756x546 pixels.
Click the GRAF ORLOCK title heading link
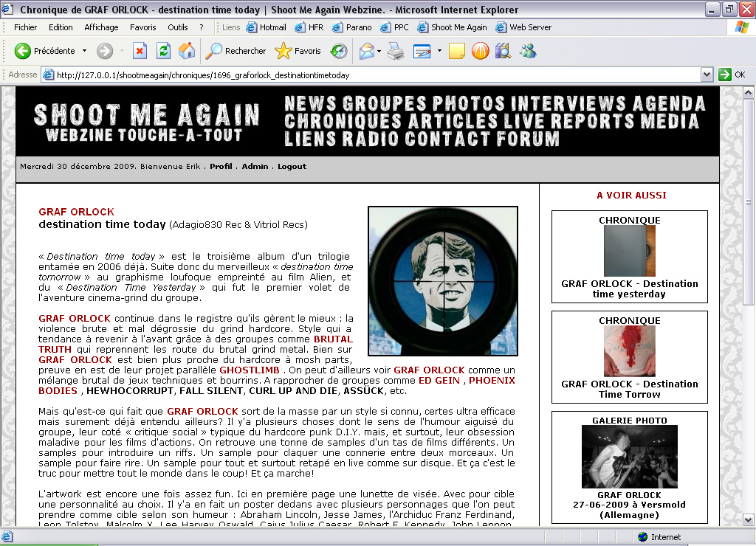coord(76,212)
